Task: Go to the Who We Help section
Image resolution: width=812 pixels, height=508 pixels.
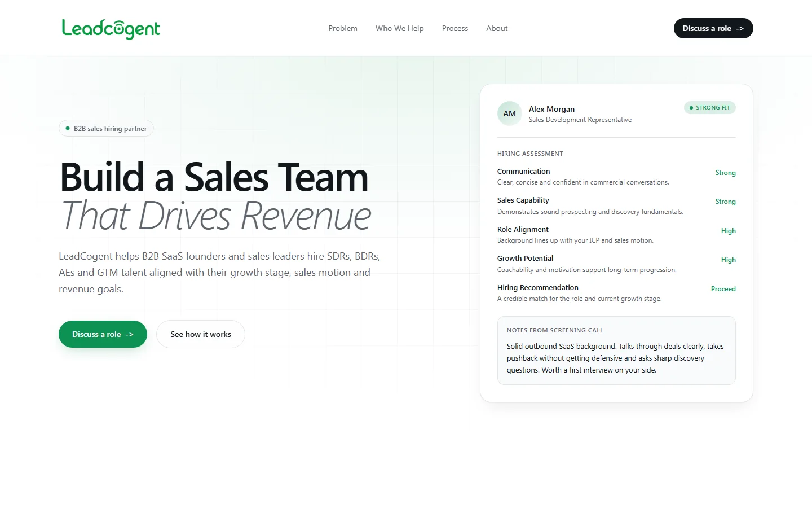Action: pyautogui.click(x=400, y=28)
